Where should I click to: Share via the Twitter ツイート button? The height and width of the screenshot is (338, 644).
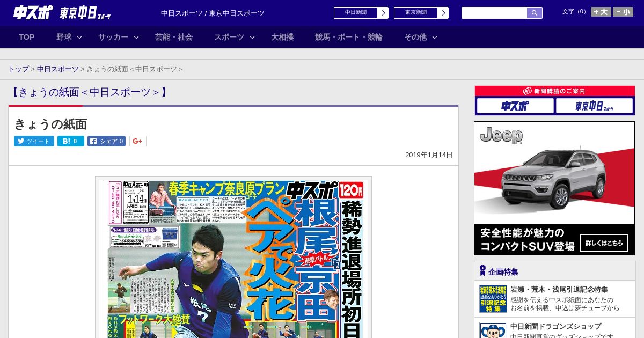coord(34,141)
